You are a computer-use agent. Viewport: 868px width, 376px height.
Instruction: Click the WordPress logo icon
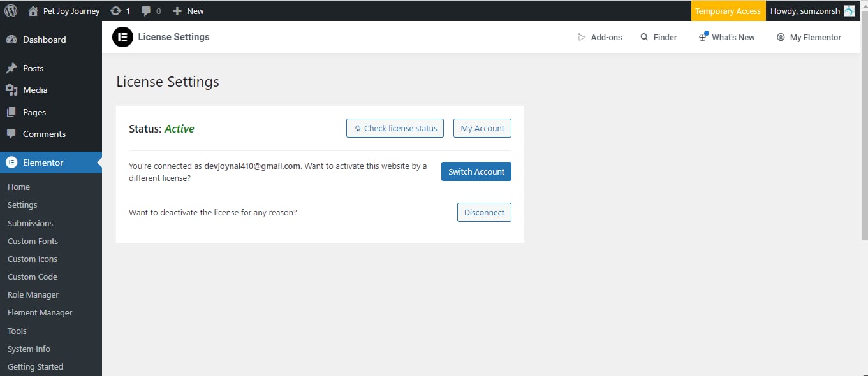pyautogui.click(x=11, y=11)
